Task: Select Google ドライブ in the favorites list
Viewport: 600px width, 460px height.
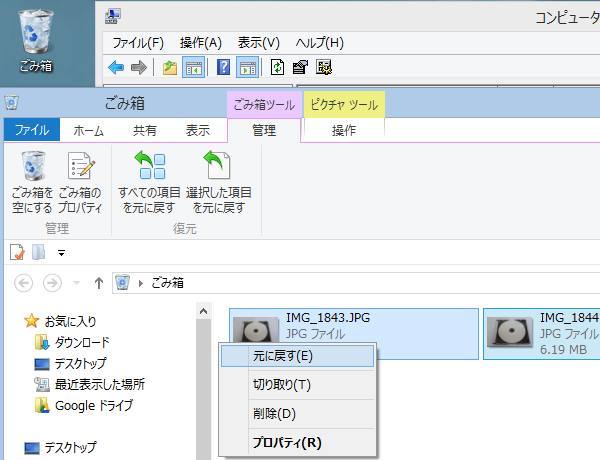Action: point(93,405)
